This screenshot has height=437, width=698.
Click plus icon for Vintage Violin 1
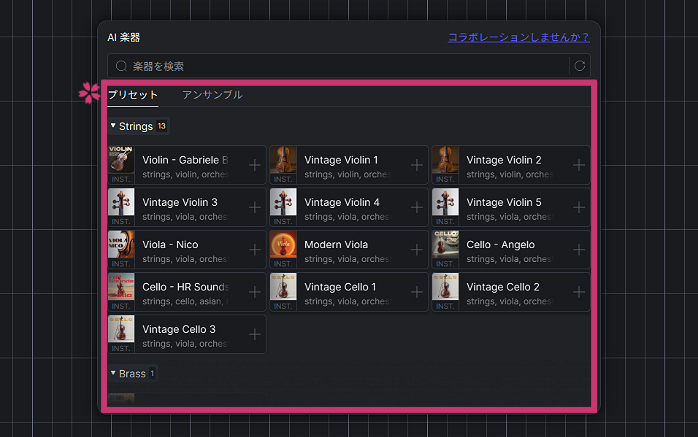coord(416,165)
